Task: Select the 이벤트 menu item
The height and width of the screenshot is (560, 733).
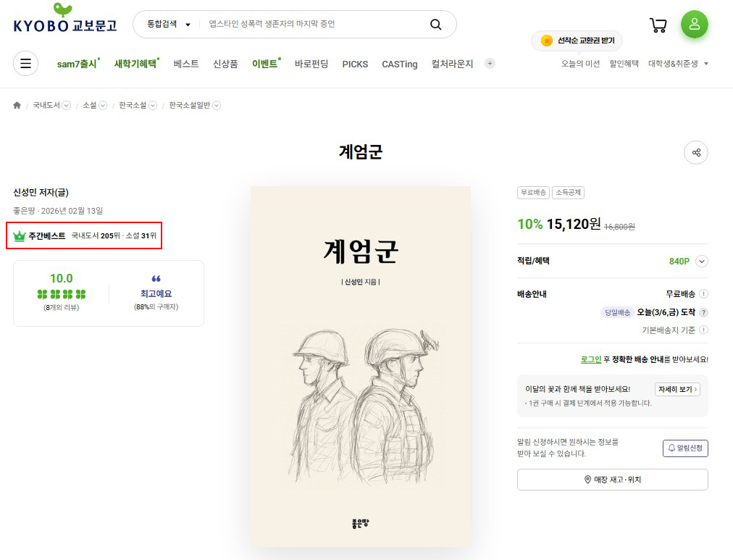Action: tap(264, 64)
